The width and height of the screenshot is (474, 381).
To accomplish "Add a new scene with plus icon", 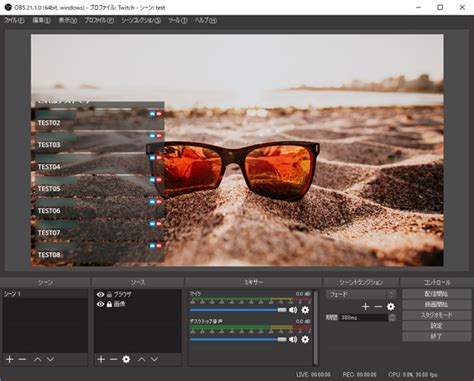I will tap(10, 359).
